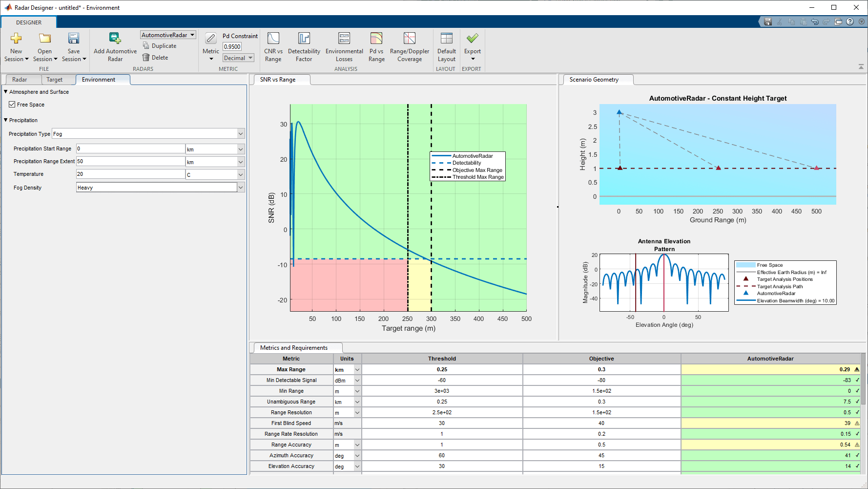Image resolution: width=868 pixels, height=489 pixels.
Task: Add an Automotive Radar
Action: (114, 47)
